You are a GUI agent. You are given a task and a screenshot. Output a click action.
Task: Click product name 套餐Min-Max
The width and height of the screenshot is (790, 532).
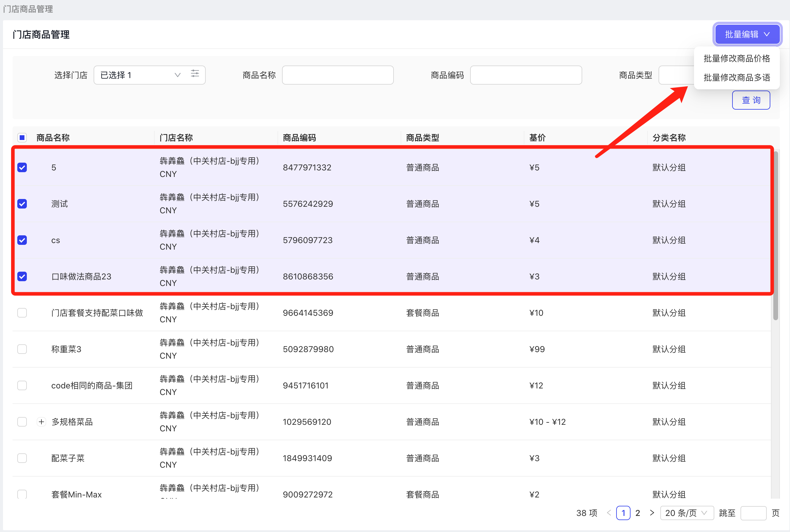(76, 494)
